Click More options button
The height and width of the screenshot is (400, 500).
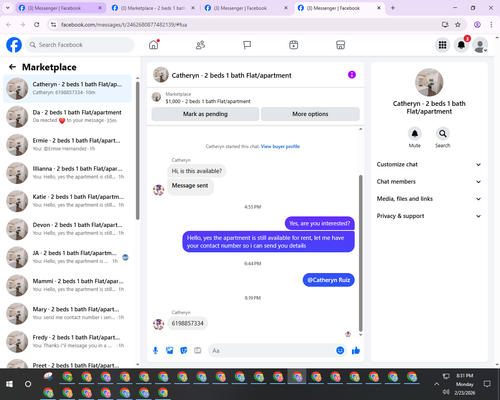[x=310, y=114]
